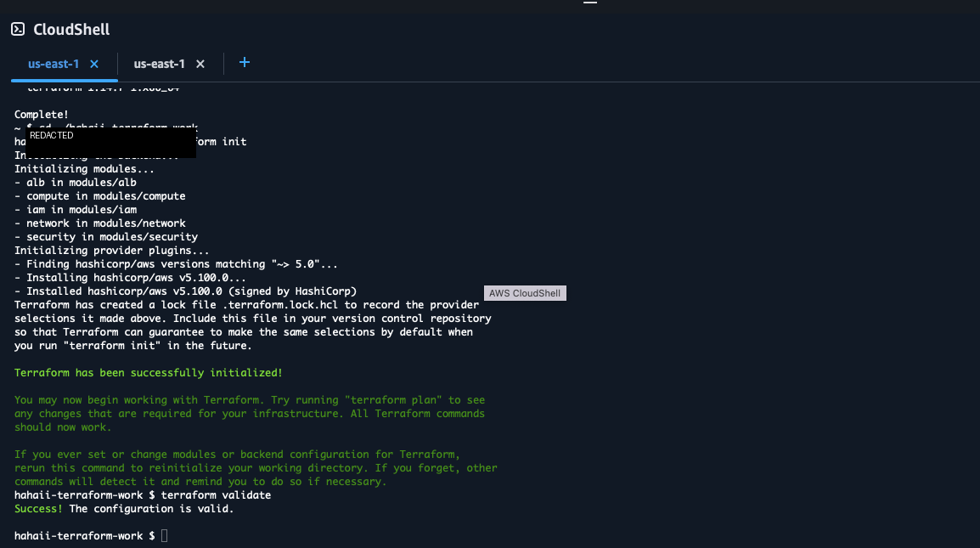This screenshot has width=980, height=548.
Task: Click the REDACTED black box label
Action: (x=110, y=141)
